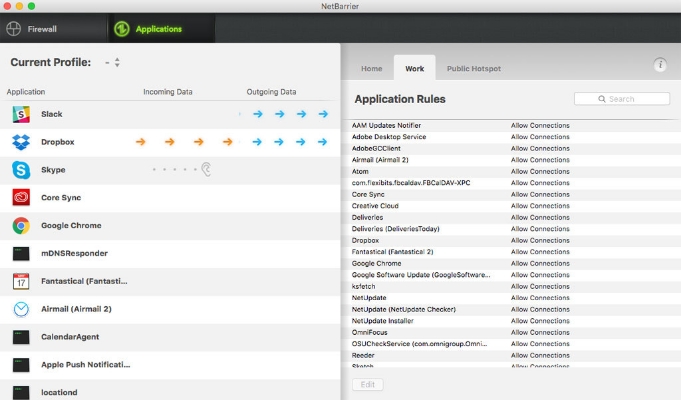Select the Creative Cloud rule
Screen dimensions: 681x400
375,206
